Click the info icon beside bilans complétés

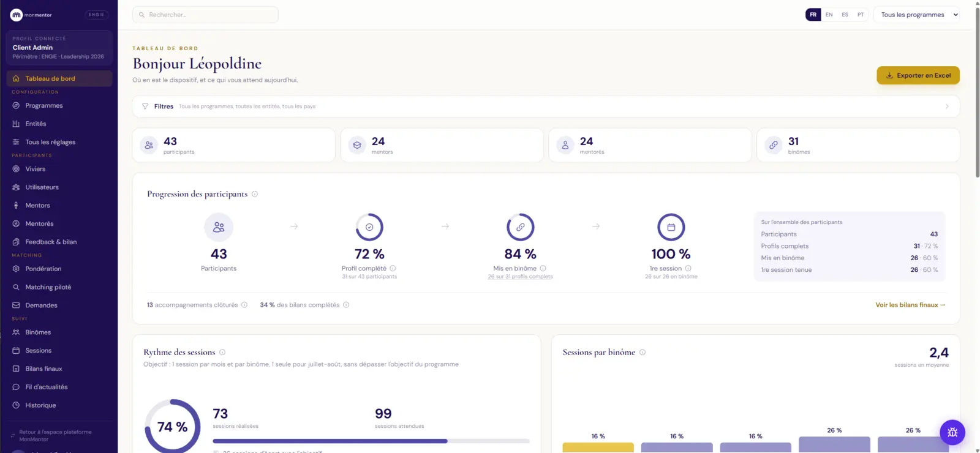tap(346, 305)
